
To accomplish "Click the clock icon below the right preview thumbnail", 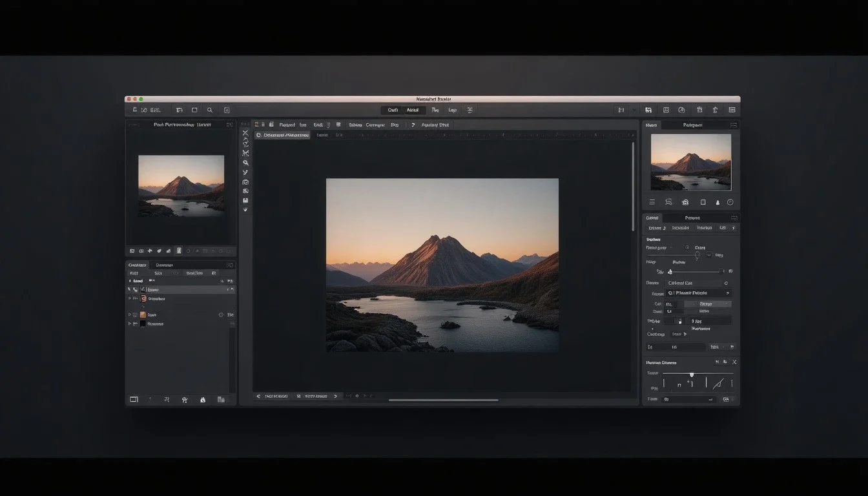I will [x=730, y=202].
